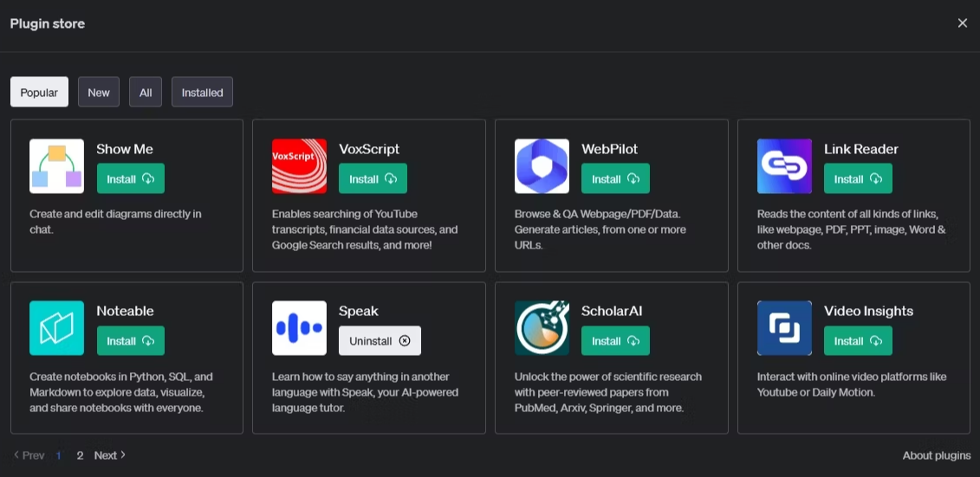Viewport: 980px width, 477px height.
Task: Click 'Interact with online video platforms' description
Action: 852,384
